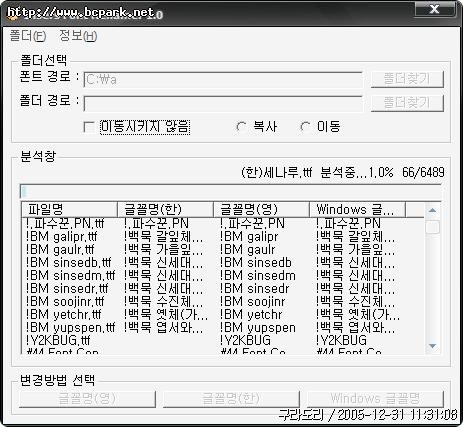Sort by 글꼴명(영) column header
This screenshot has width=463, height=427.
(x=261, y=209)
